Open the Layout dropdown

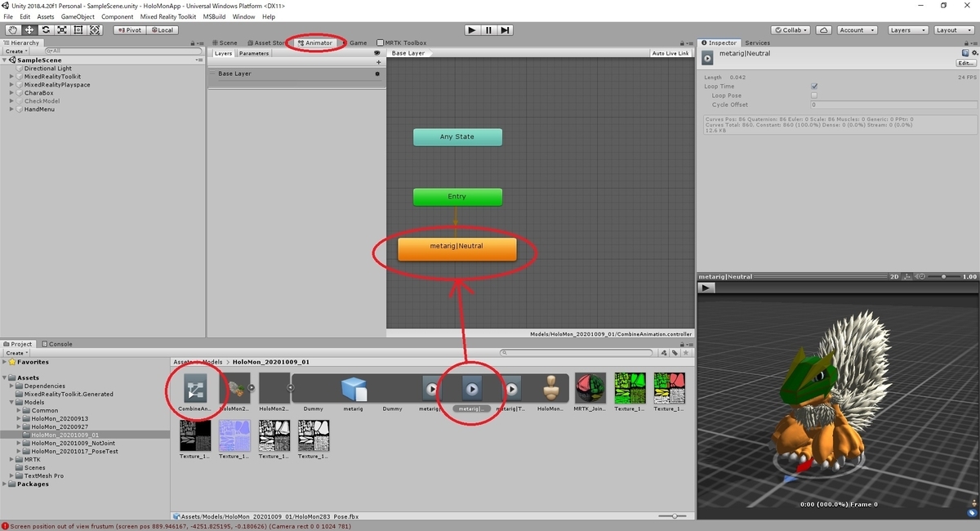[x=952, y=30]
